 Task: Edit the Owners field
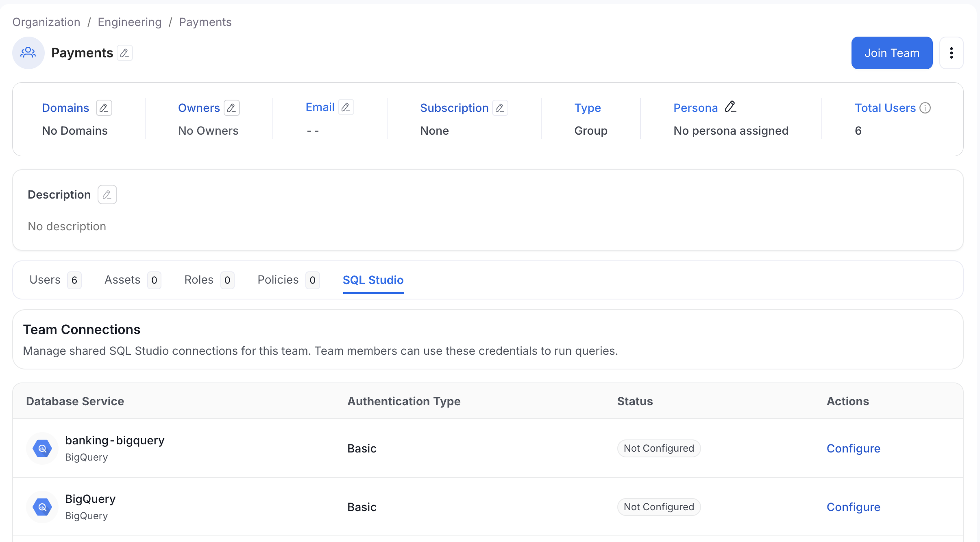[232, 108]
